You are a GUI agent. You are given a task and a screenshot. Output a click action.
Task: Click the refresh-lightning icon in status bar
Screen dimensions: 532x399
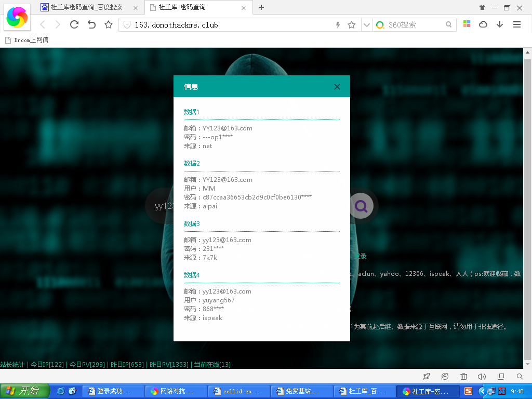point(445,376)
